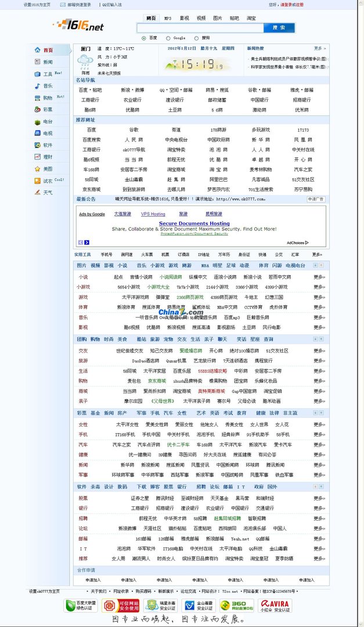Click up arrow in 图片 视频 影视 header
Screen dimensions: 364x627
pyautogui.click(x=321, y=265)
